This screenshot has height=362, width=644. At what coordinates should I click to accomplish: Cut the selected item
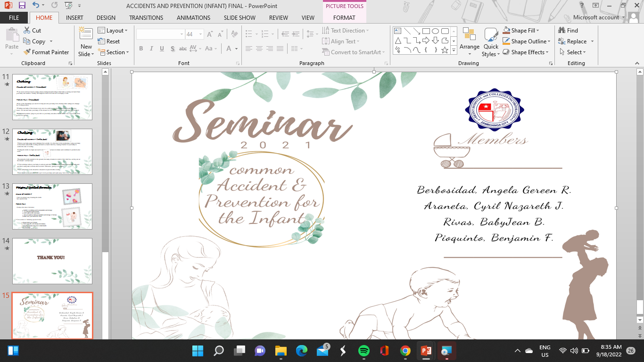pyautogui.click(x=32, y=31)
